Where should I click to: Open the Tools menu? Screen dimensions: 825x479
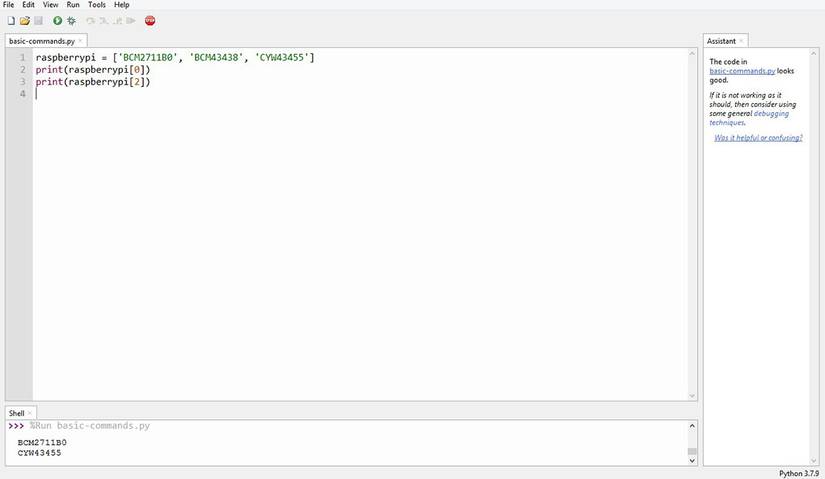point(97,5)
